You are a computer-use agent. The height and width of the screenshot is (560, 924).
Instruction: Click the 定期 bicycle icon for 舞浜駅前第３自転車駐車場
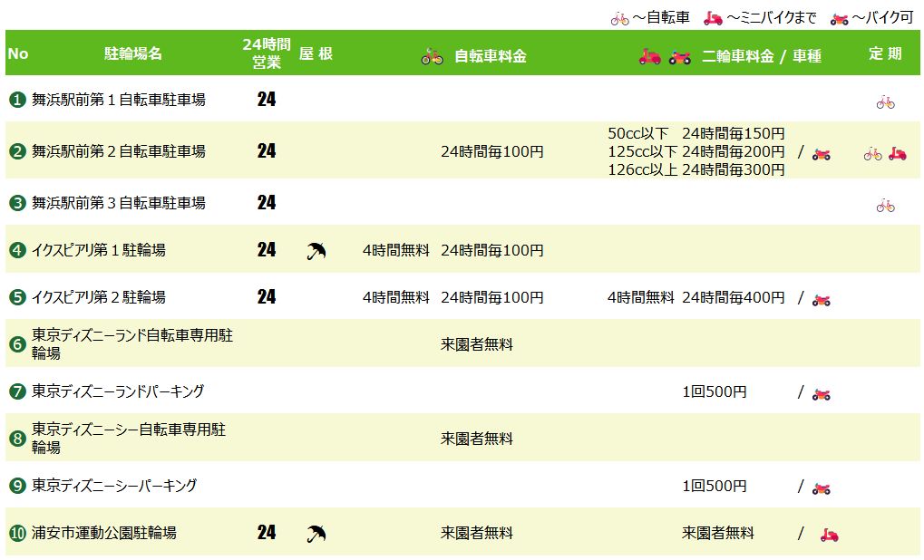[x=886, y=206]
